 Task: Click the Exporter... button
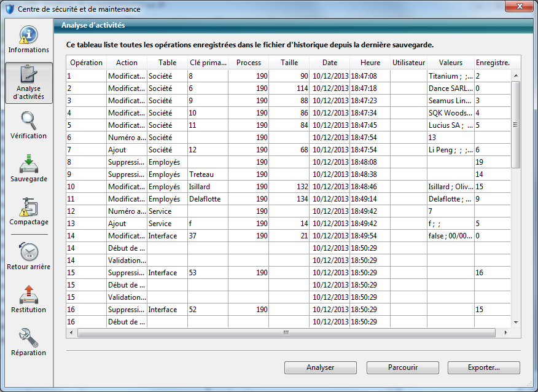(x=483, y=367)
